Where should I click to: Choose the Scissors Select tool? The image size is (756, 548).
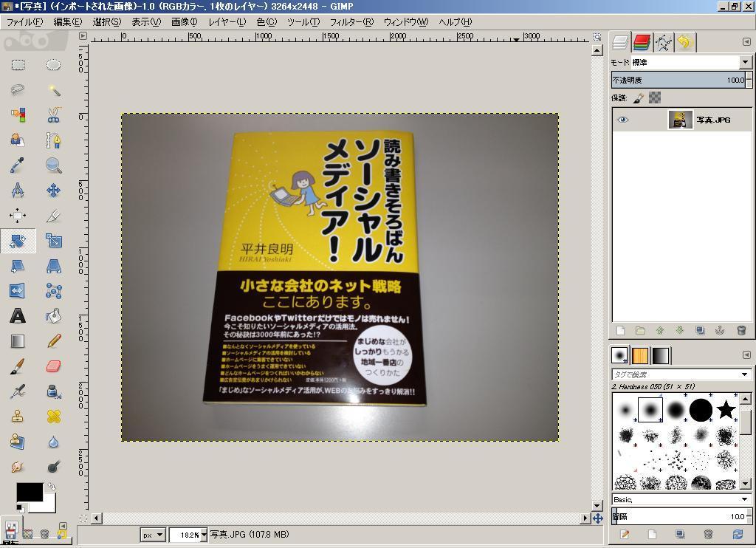pos(53,115)
